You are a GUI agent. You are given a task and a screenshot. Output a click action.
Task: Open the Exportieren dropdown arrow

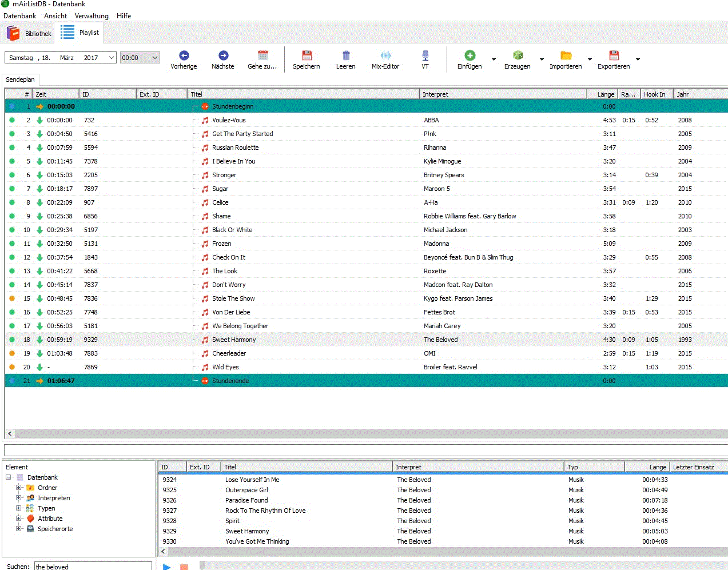click(x=636, y=59)
